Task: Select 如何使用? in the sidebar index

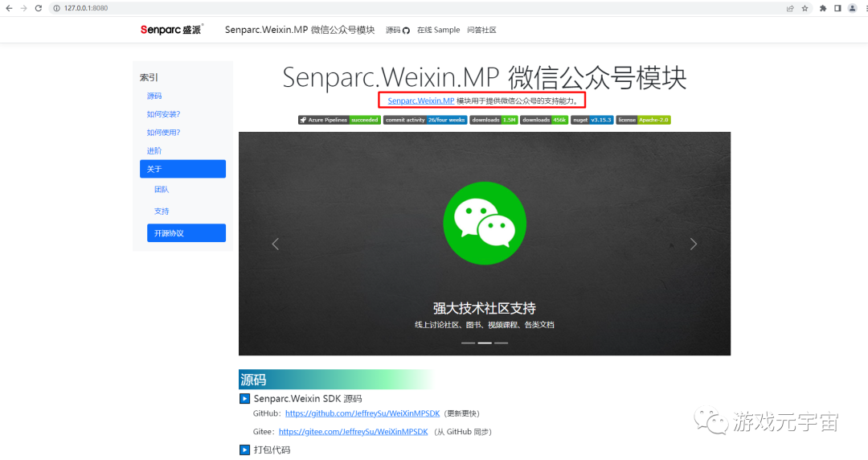Action: coord(163,133)
